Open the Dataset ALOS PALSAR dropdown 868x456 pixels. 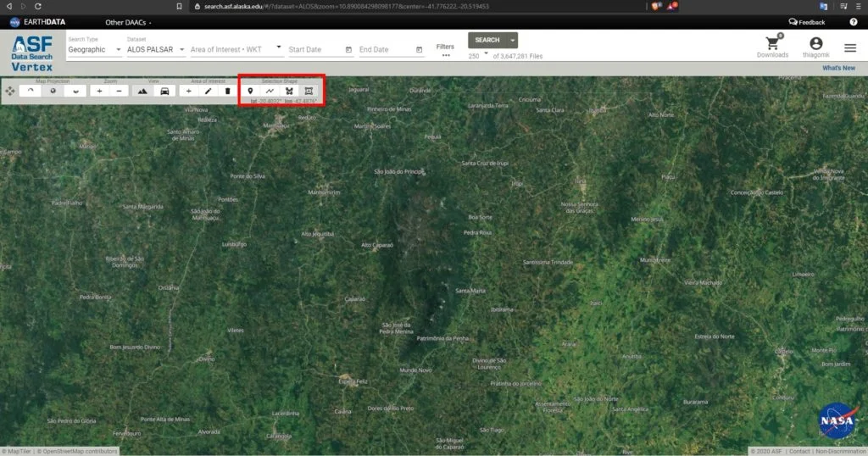(156, 49)
